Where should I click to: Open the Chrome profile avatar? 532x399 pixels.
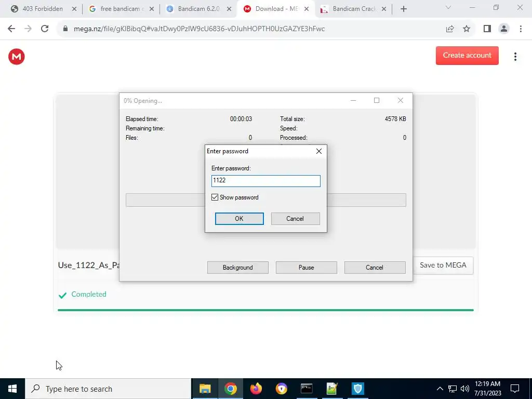coord(504,29)
